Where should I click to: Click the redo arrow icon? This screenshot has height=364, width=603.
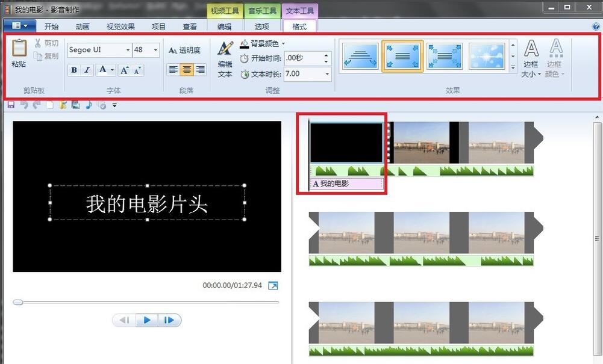pos(37,105)
